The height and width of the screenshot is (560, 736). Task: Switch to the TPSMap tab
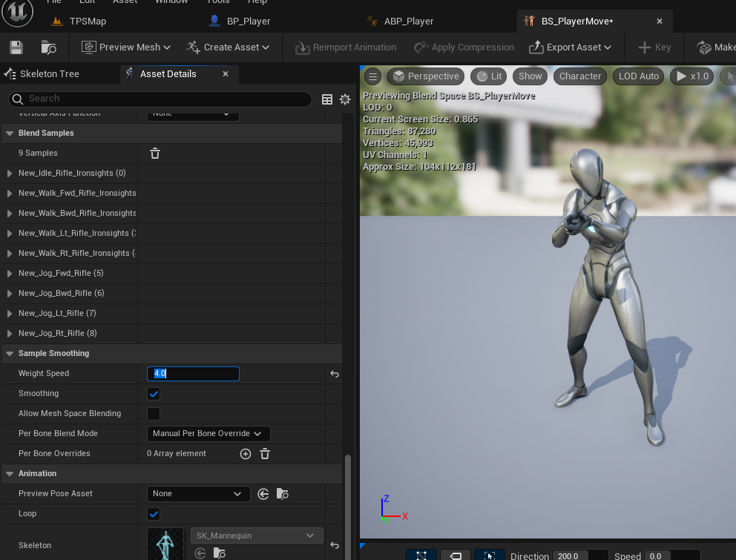pos(79,21)
